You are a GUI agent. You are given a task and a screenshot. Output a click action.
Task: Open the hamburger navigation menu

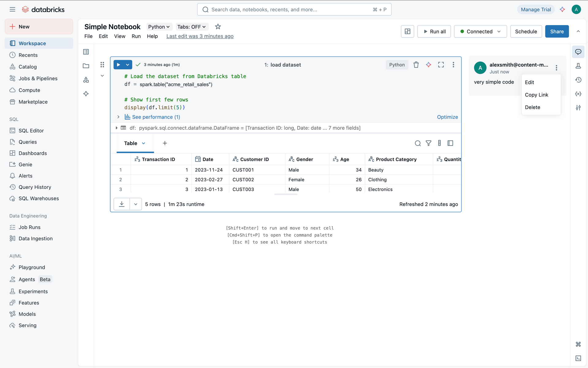12,10
